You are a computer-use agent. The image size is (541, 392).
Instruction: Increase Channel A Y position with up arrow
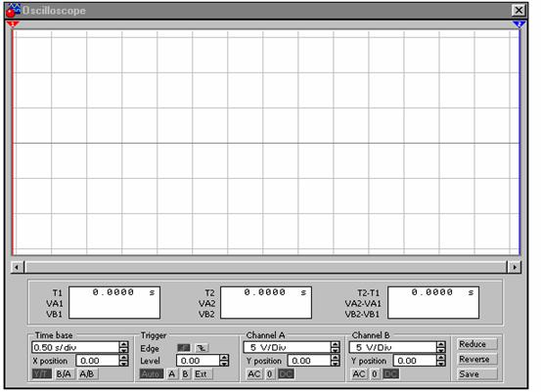pyautogui.click(x=335, y=358)
